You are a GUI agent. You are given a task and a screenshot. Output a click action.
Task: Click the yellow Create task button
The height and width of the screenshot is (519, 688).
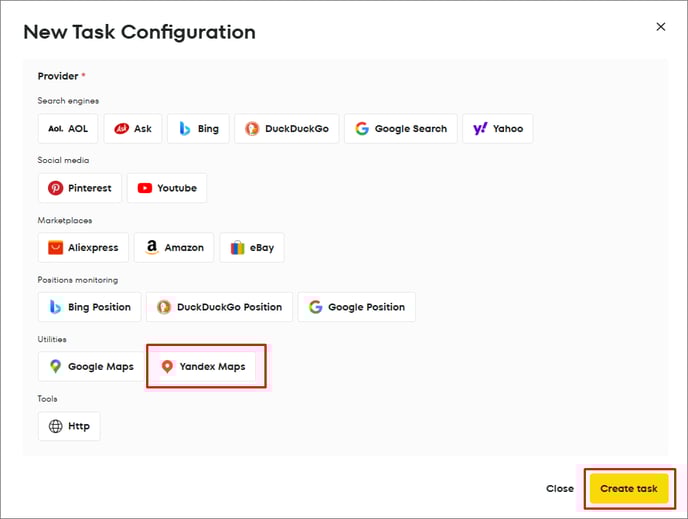(x=629, y=488)
